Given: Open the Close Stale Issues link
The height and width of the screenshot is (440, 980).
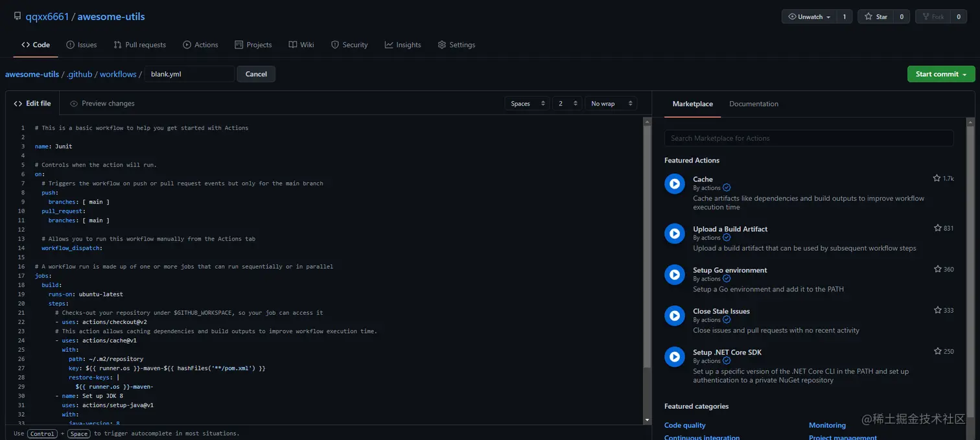Looking at the screenshot, I should coord(721,311).
